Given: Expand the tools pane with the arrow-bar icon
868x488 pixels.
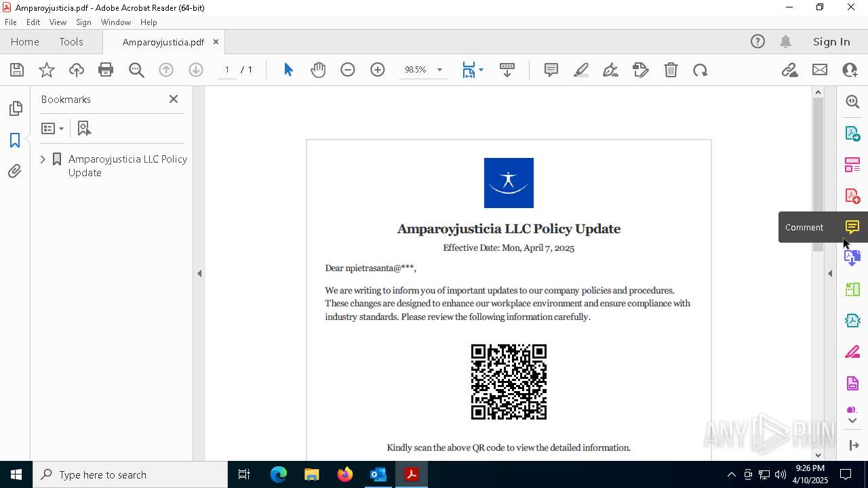Looking at the screenshot, I should point(854,445).
